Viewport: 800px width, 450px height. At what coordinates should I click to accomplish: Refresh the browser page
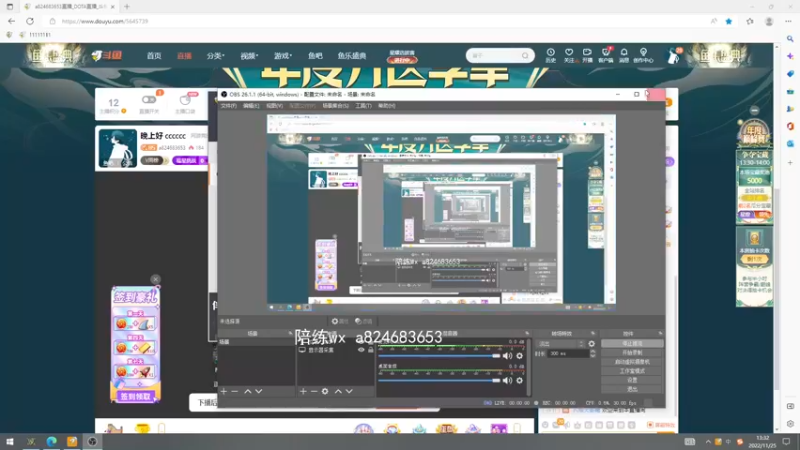pyautogui.click(x=30, y=21)
